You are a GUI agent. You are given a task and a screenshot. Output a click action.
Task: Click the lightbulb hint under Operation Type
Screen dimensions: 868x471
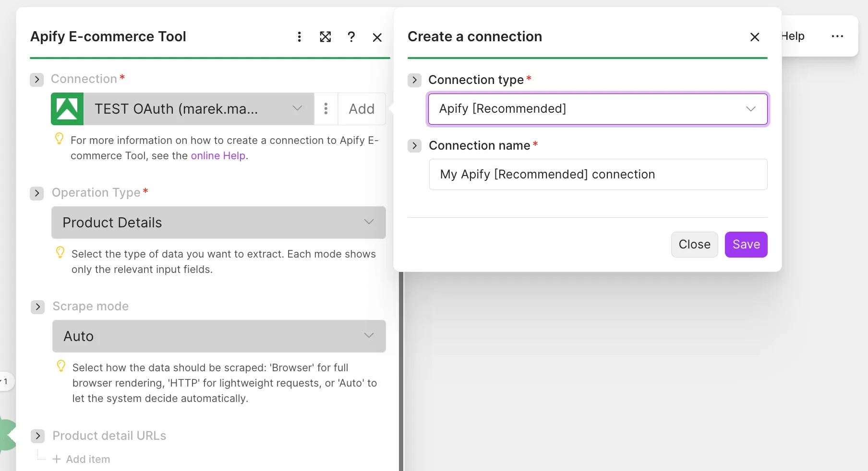click(x=60, y=252)
